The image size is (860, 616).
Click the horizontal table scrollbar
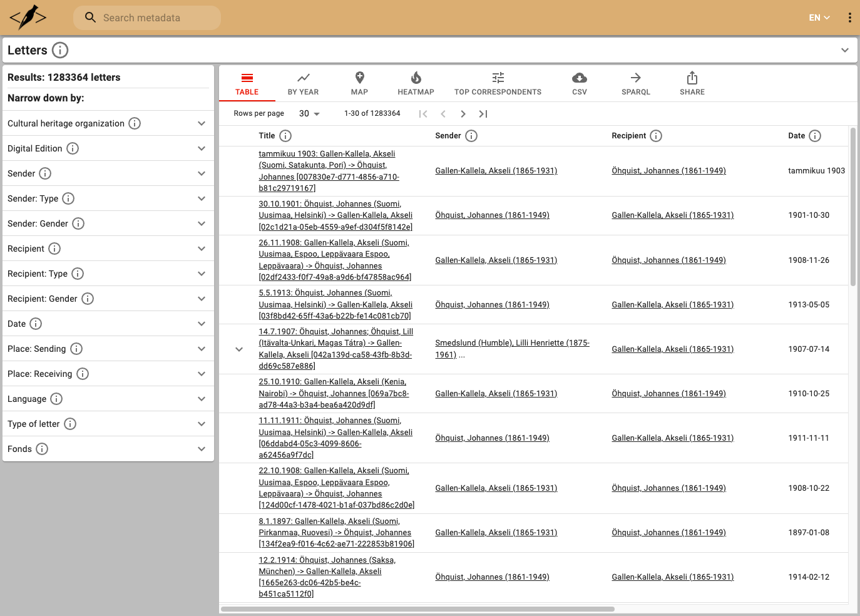tap(417, 609)
